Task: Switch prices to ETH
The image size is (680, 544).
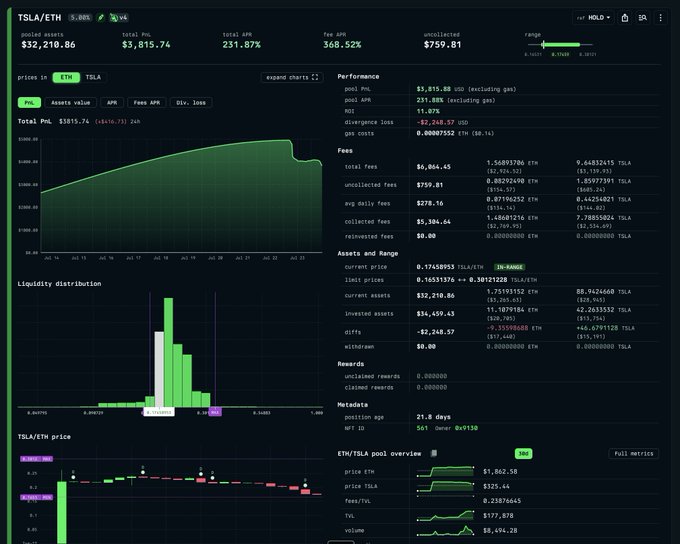Action: 66,77
